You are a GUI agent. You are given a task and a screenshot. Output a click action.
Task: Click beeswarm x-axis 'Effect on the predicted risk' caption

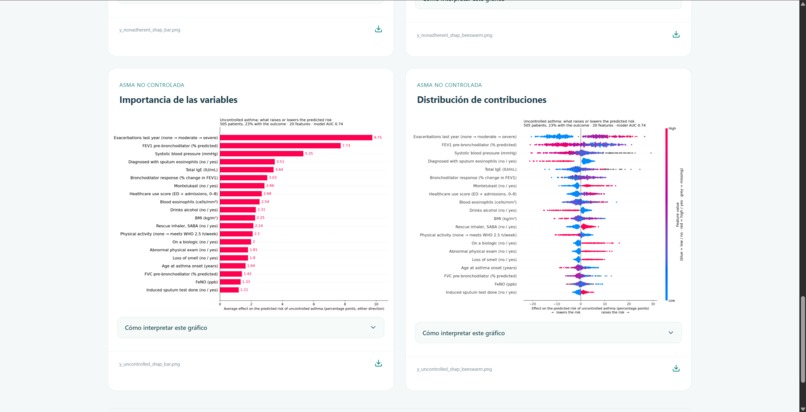click(589, 308)
